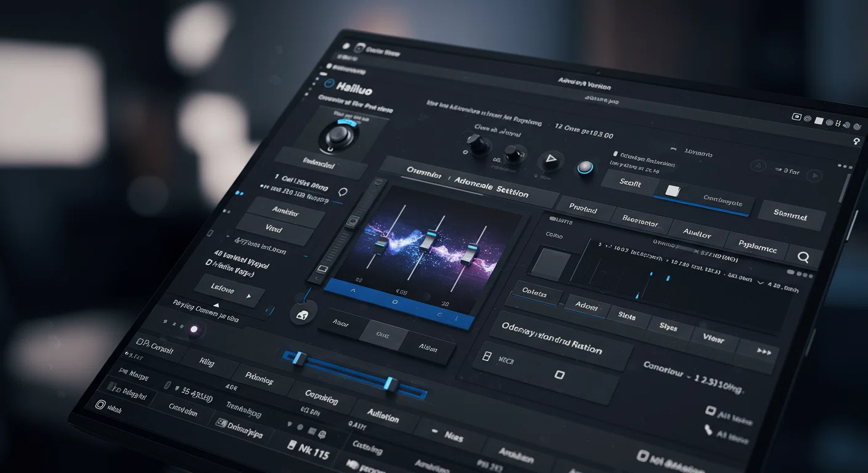Toggle the white square in the blue-underlined bar
This screenshot has height=473, width=868.
(673, 191)
